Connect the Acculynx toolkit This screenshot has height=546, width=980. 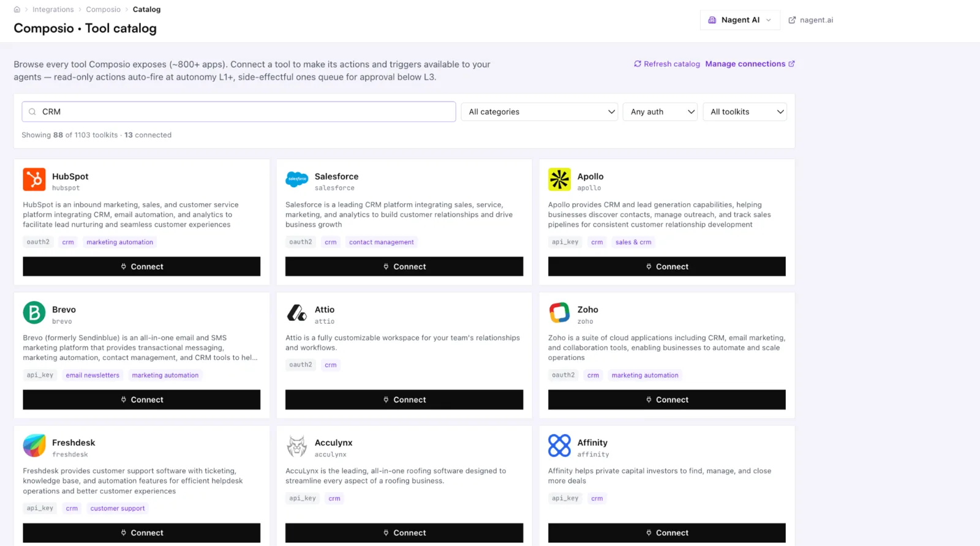(404, 533)
